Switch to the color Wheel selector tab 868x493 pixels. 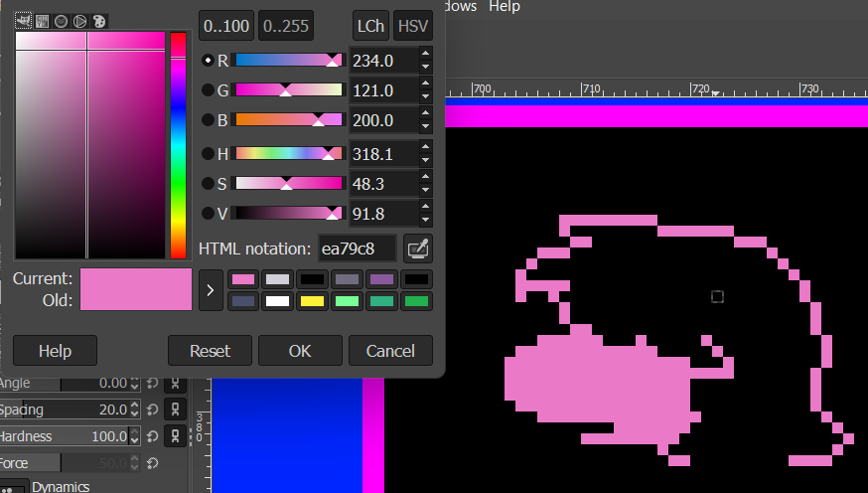[x=79, y=22]
